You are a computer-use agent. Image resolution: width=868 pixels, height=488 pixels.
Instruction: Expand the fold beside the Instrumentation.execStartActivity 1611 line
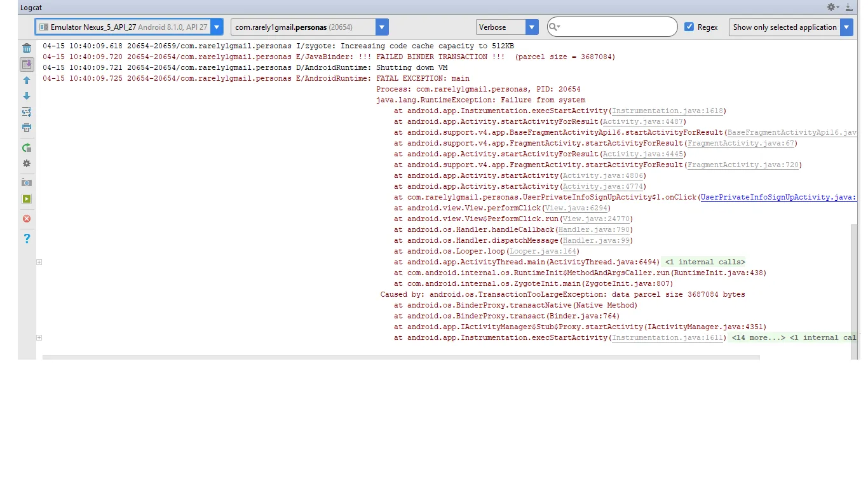(39, 337)
